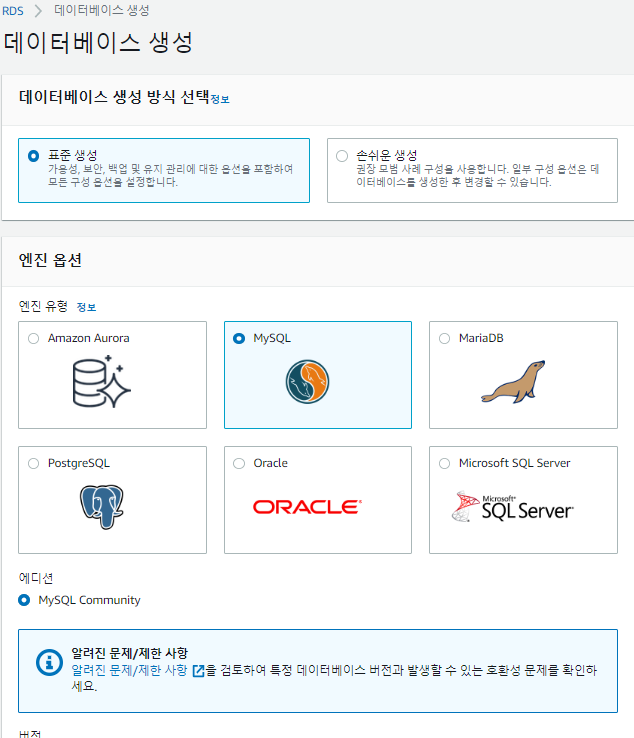The height and width of the screenshot is (738, 634).
Task: Click the Microsoft SQL Server logo
Action: tap(513, 507)
